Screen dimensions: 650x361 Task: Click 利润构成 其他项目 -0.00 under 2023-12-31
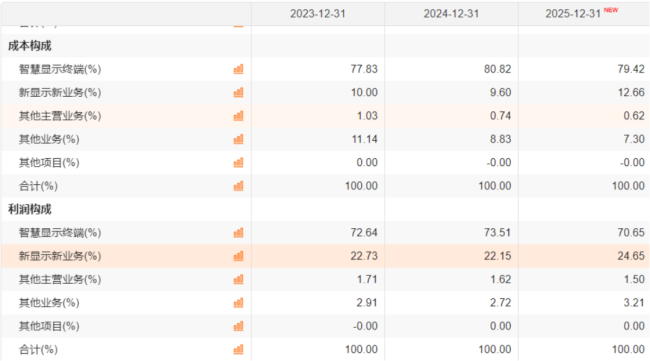[365, 326]
